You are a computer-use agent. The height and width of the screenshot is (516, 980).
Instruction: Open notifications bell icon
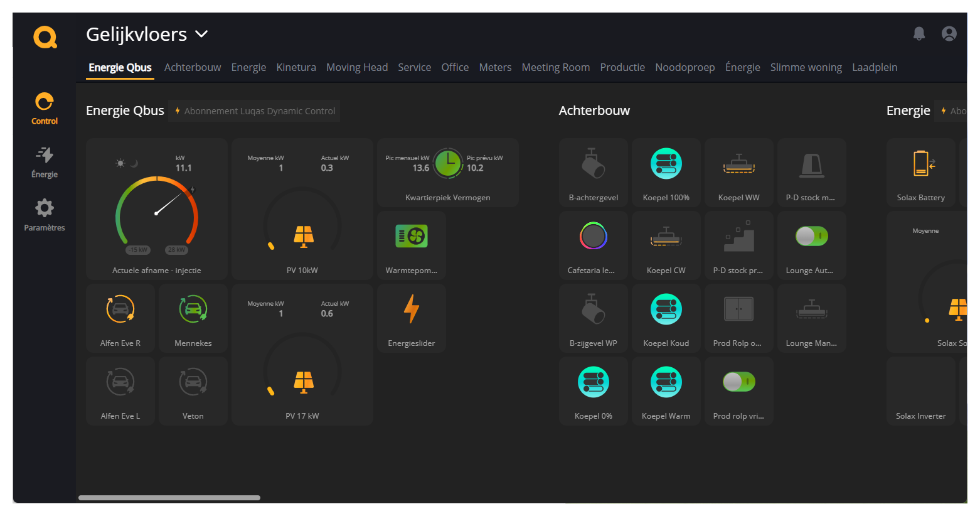[x=919, y=34]
